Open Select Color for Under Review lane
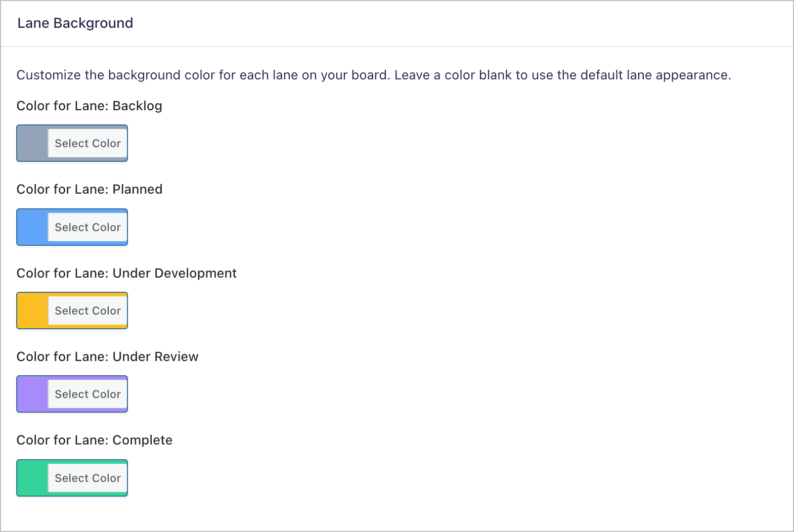 [x=87, y=394]
